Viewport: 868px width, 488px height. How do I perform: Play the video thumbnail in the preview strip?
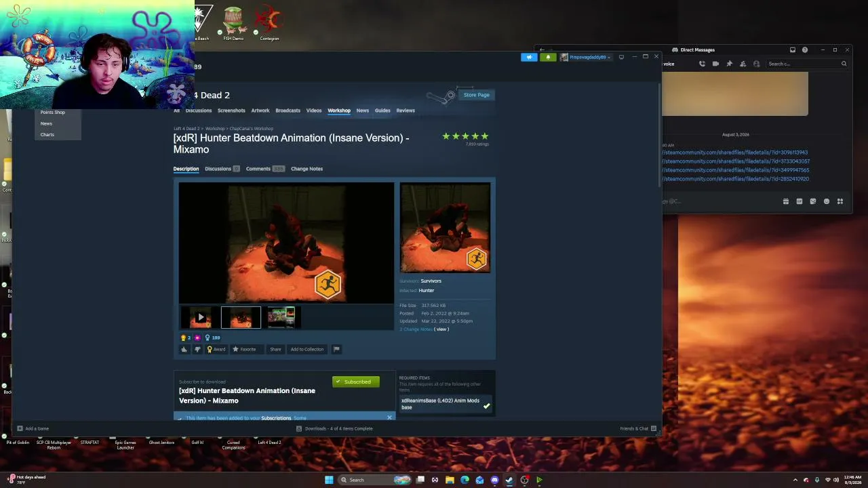200,317
